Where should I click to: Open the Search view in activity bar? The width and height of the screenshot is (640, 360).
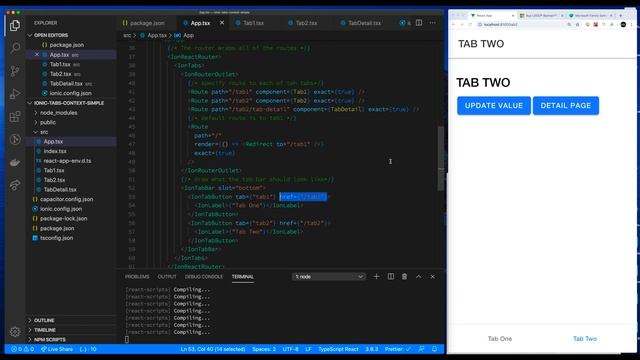[x=15, y=48]
